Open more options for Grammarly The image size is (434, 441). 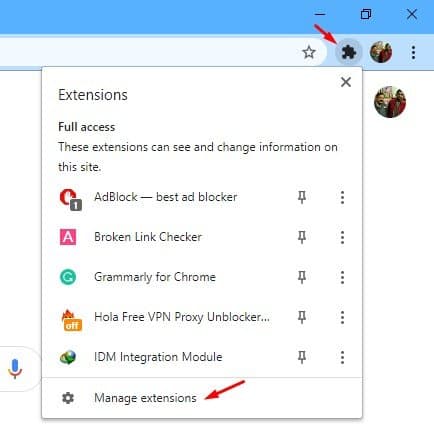342,277
